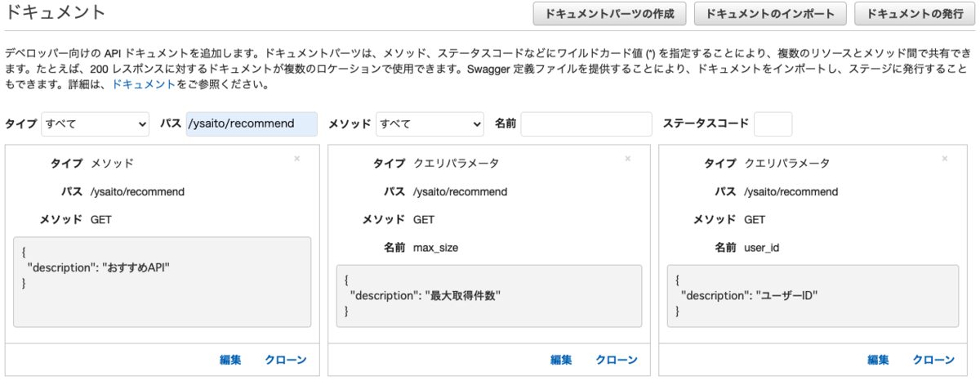Screen dimensions: 980x381
Task: Open the ドキュメント help link in description
Action: (x=144, y=84)
